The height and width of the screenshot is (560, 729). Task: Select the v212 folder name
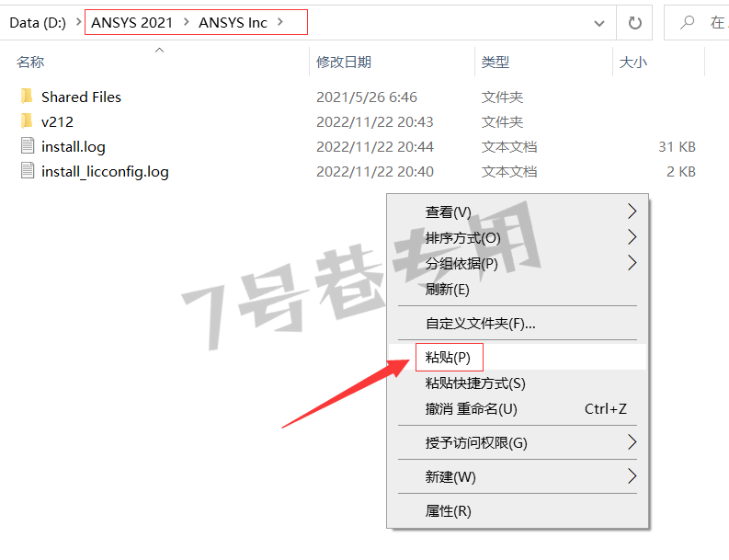(57, 122)
